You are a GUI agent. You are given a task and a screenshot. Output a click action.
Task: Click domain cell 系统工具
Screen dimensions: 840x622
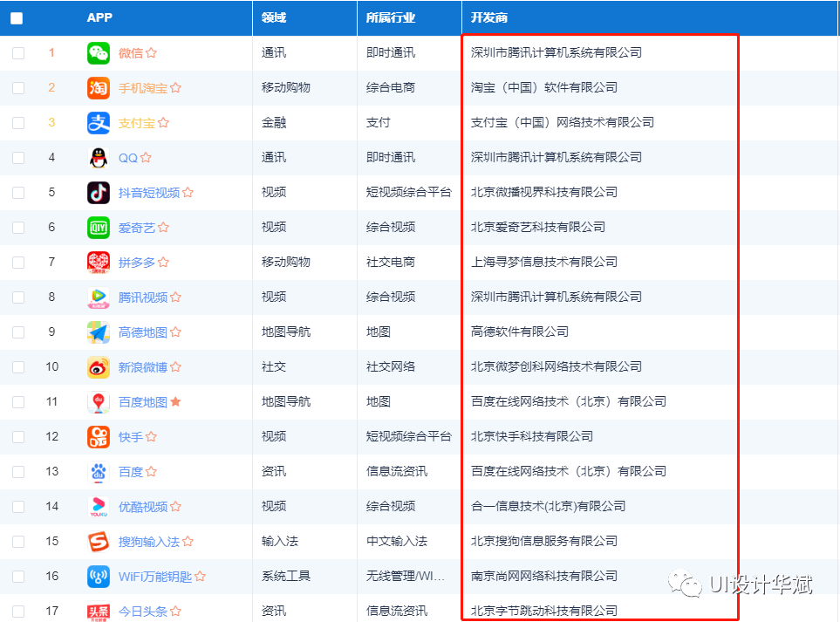286,576
